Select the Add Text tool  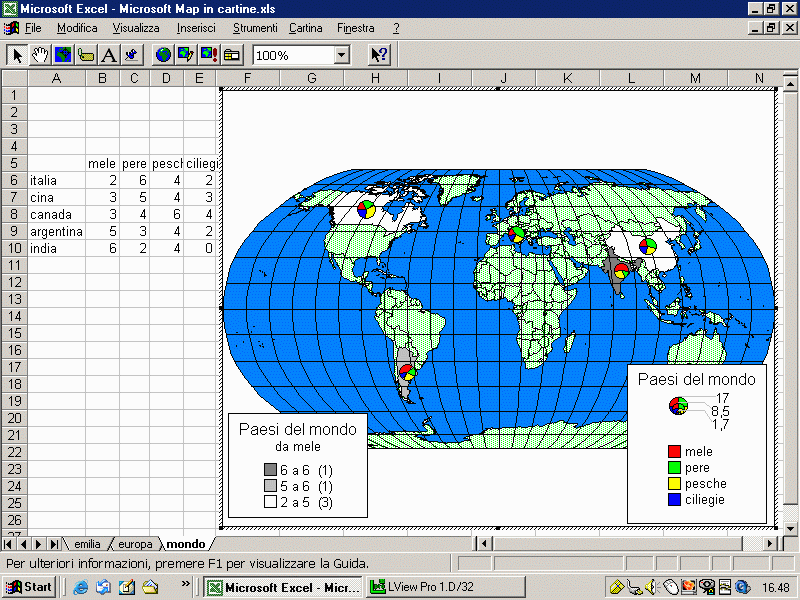[x=109, y=55]
